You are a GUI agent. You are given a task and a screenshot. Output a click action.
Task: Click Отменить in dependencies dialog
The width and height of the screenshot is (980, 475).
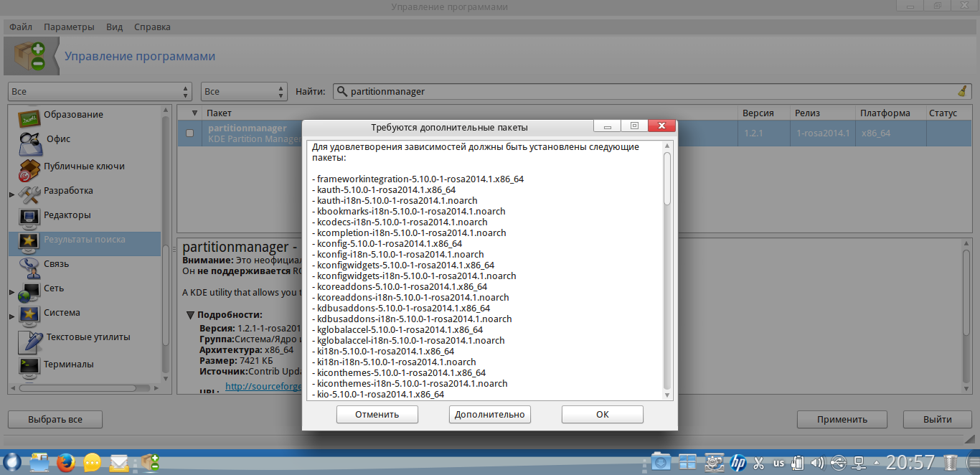[377, 414]
